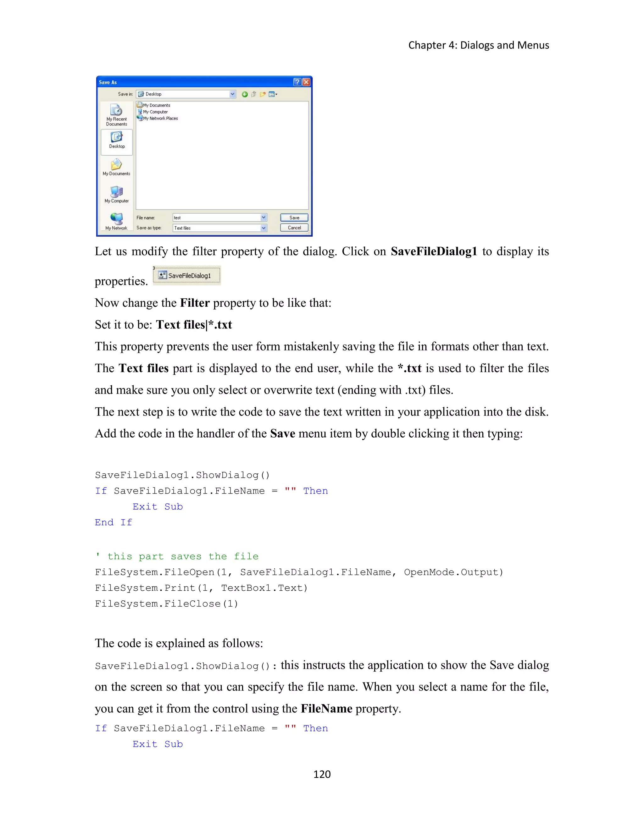Screen dimensions: 644x833
Task: Expand the Save as type dropdown
Action: (x=264, y=228)
